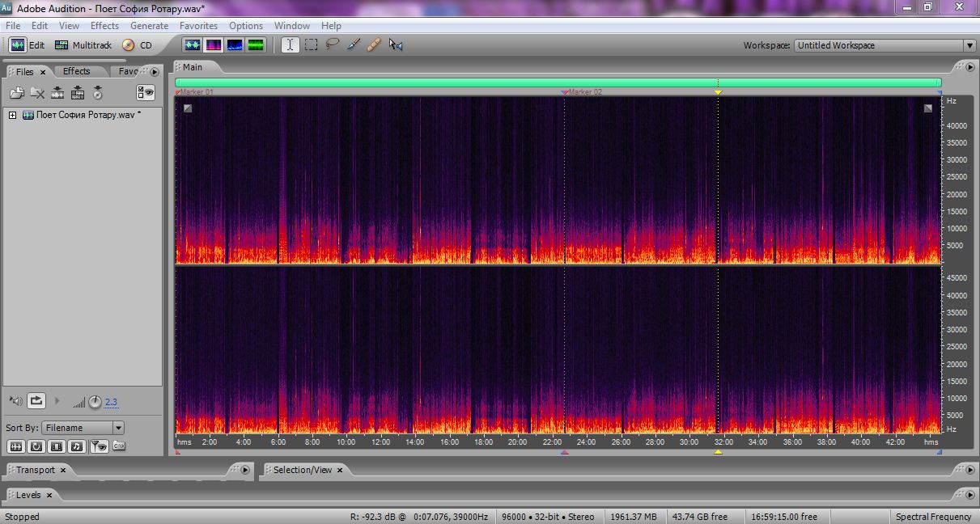Click the preview volume value 2.3

click(111, 402)
